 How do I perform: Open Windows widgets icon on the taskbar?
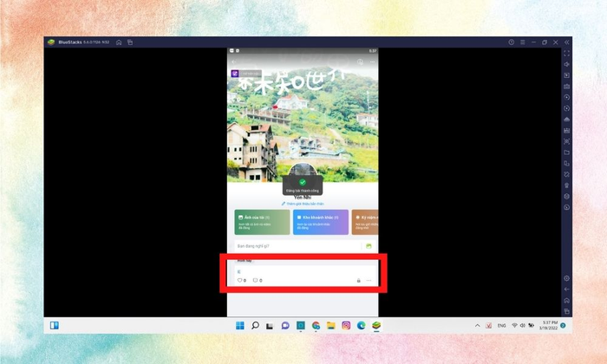coord(54,325)
